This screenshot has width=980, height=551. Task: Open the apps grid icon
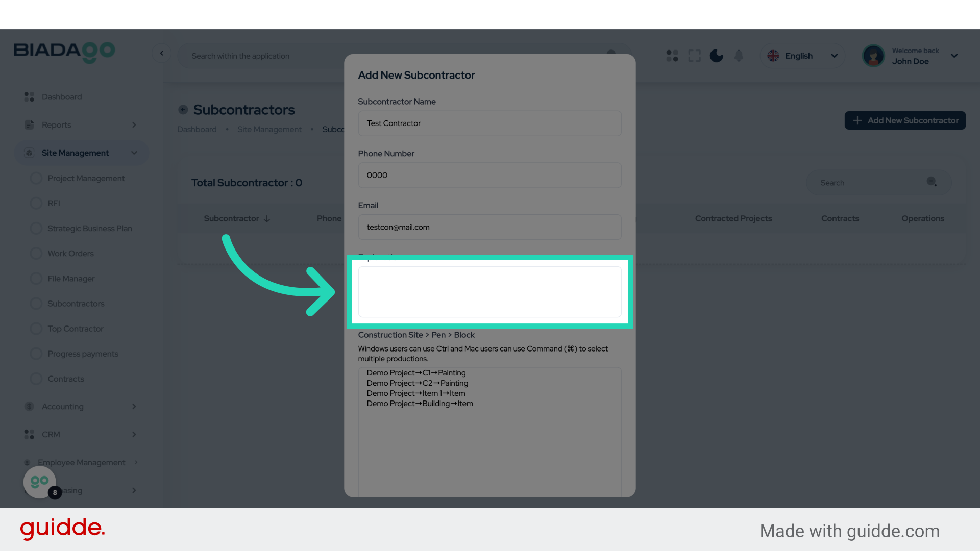pyautogui.click(x=672, y=56)
